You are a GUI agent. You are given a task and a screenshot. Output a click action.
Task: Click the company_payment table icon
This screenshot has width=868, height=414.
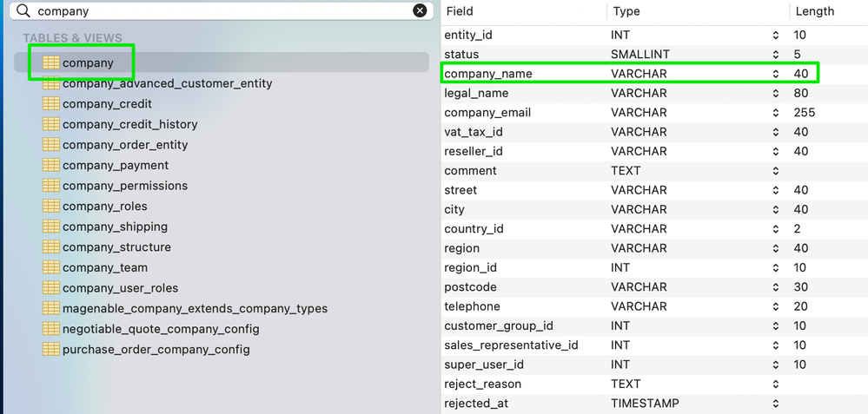50,165
